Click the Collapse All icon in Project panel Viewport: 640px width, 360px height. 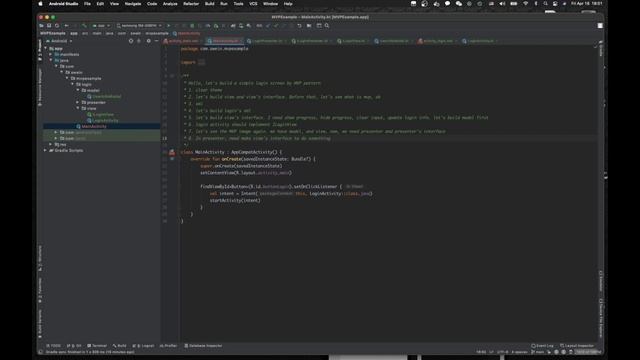[x=139, y=41]
